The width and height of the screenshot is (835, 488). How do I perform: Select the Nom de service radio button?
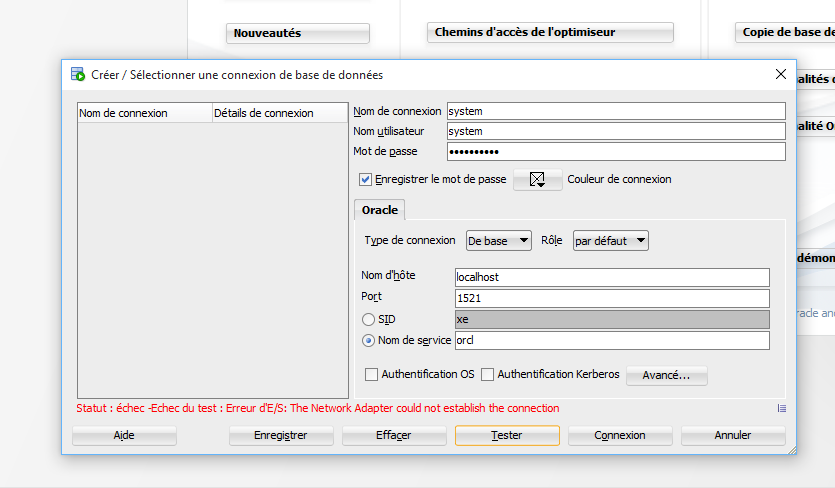tap(368, 341)
